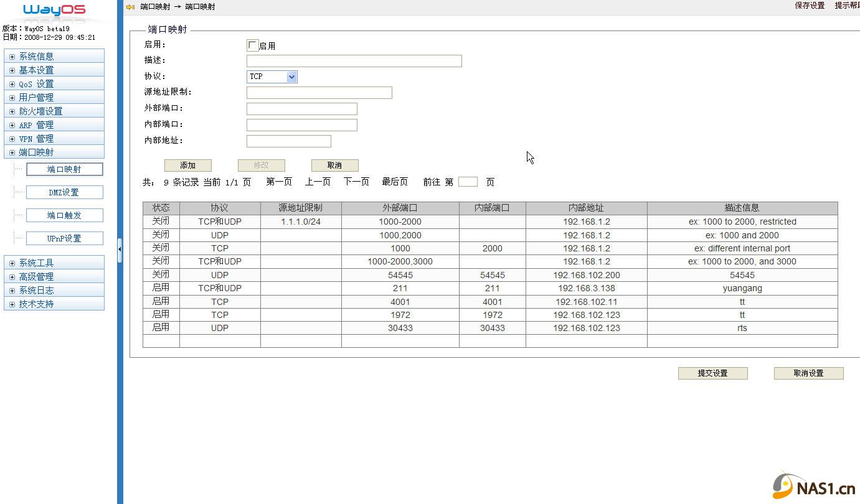The width and height of the screenshot is (860, 504).
Task: Click 保存设置 in the top bar
Action: pyautogui.click(x=810, y=6)
